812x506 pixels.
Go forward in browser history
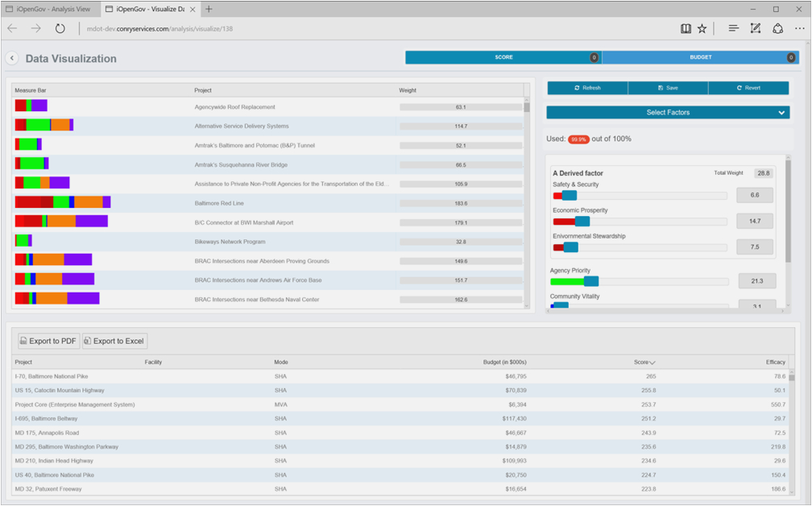coord(35,28)
